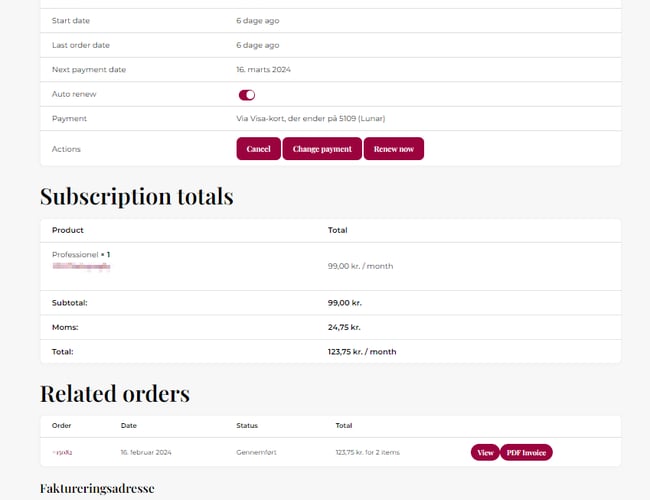Click the Date column header
650x500 pixels.
tap(129, 426)
